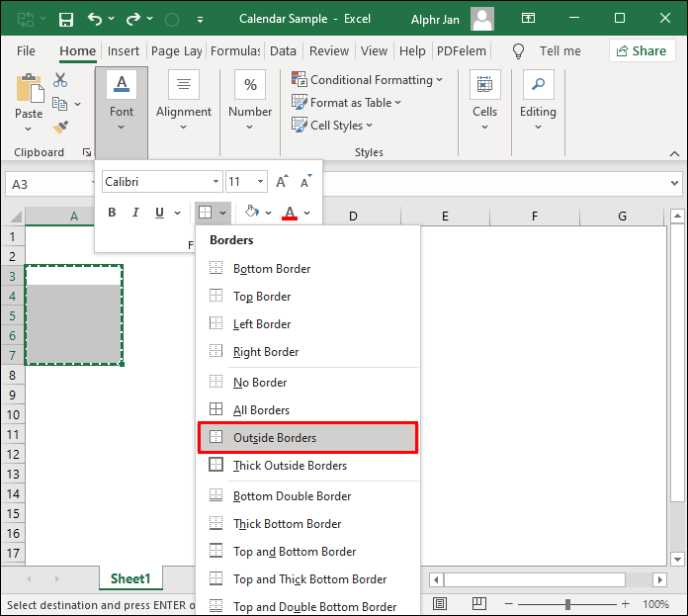
Task: Click the Format Painter brush icon
Action: [60, 127]
